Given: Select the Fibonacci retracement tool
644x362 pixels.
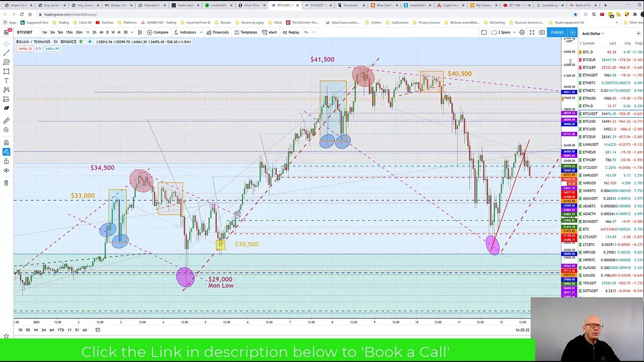Looking at the screenshot, I should click(x=6, y=62).
